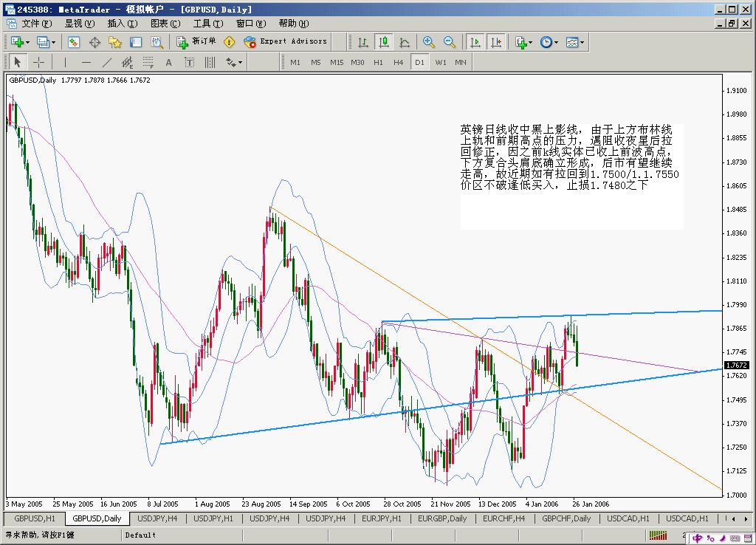756x545 pixels.
Task: Click the Arrows symbols tool icon
Action: click(x=231, y=62)
